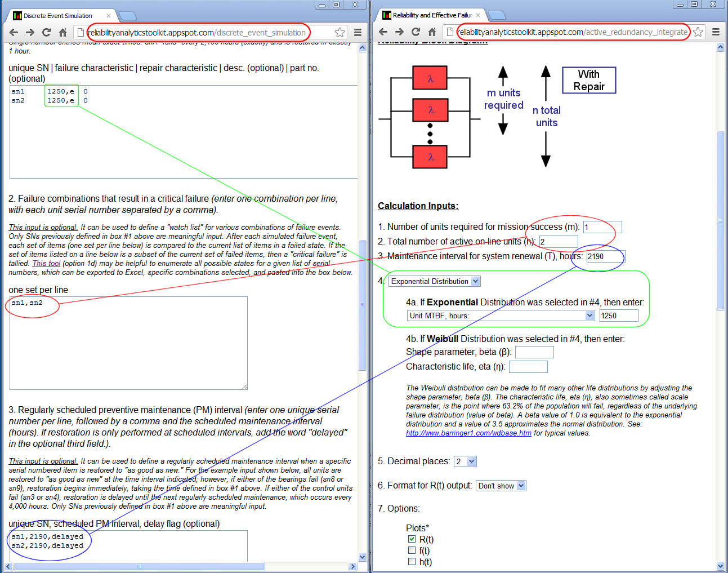Click scroll-down arrow in Reliability window

tap(720, 566)
